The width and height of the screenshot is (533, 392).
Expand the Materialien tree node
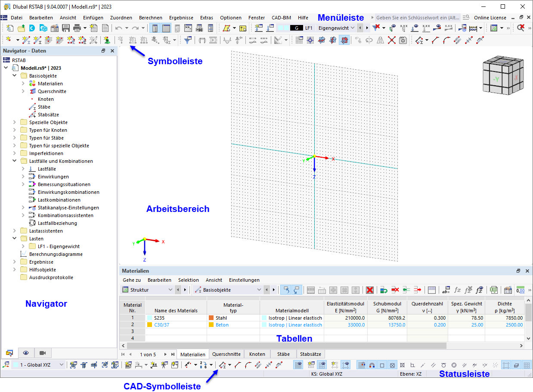(x=23, y=84)
